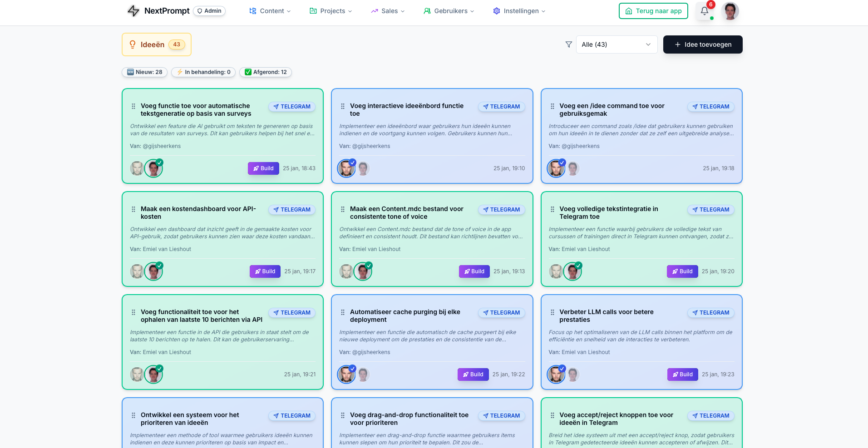868x448 pixels.
Task: Filter by Afgerond: 12 status chip
Action: click(x=266, y=72)
